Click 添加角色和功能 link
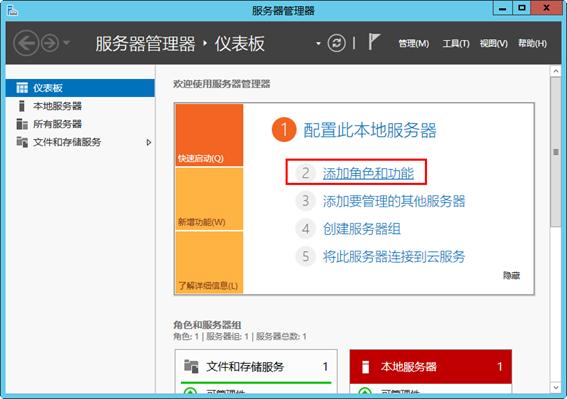 [x=368, y=173]
